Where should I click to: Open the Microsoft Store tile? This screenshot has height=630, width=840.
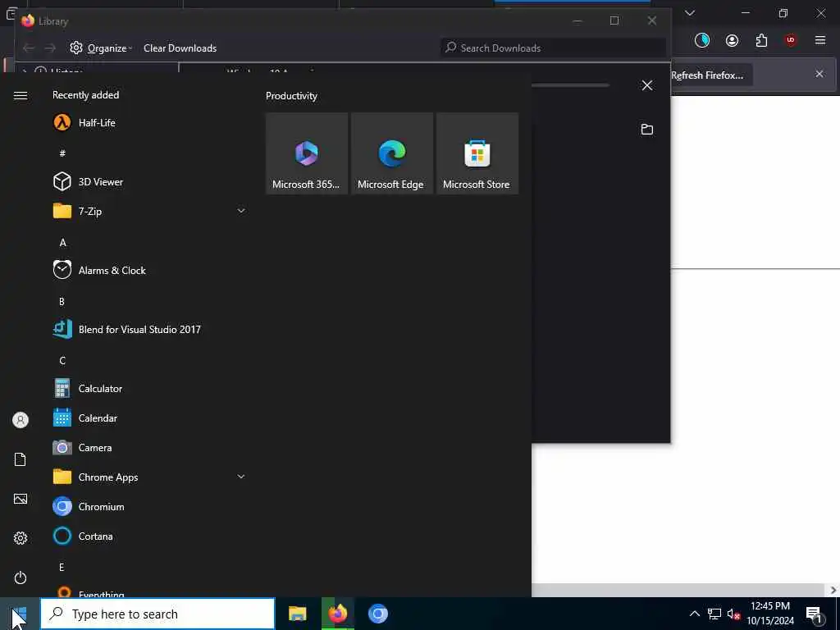coord(477,153)
